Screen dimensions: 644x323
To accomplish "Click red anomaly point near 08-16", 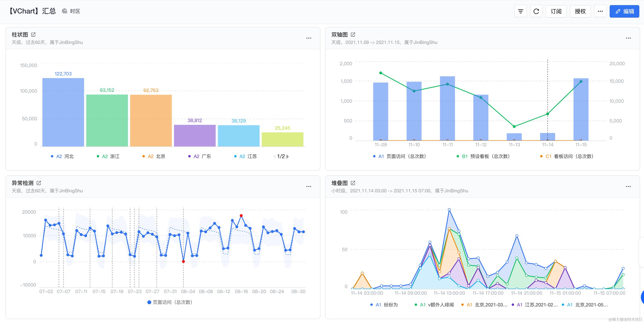I will [241, 215].
